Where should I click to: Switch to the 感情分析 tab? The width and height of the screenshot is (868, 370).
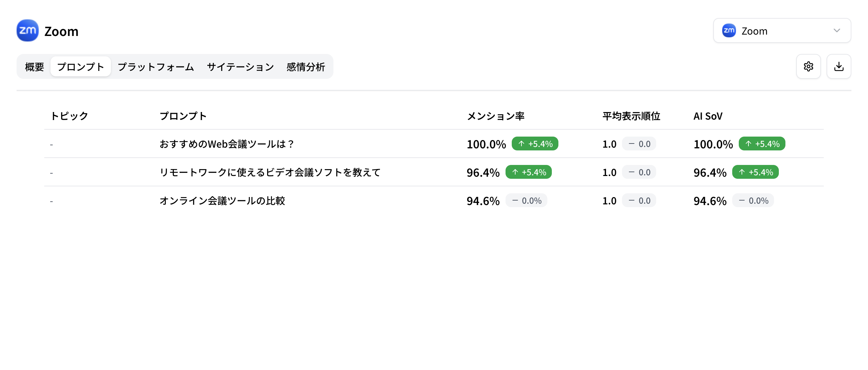(305, 66)
